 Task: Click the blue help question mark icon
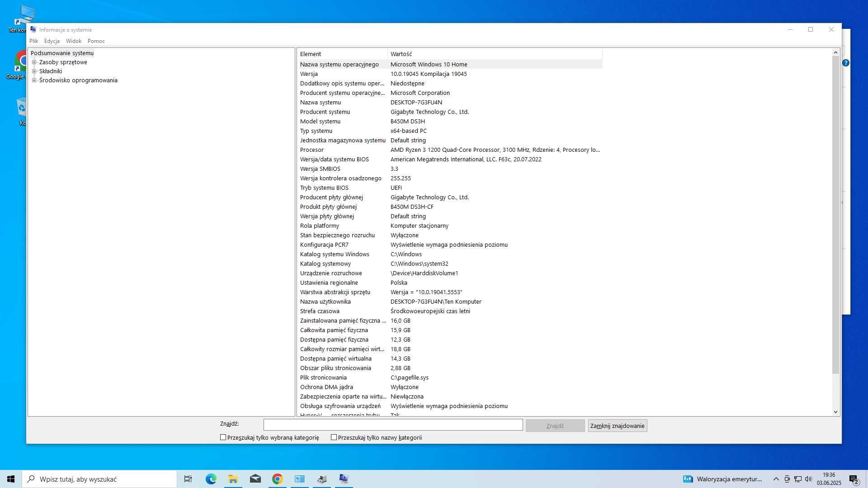(x=846, y=63)
